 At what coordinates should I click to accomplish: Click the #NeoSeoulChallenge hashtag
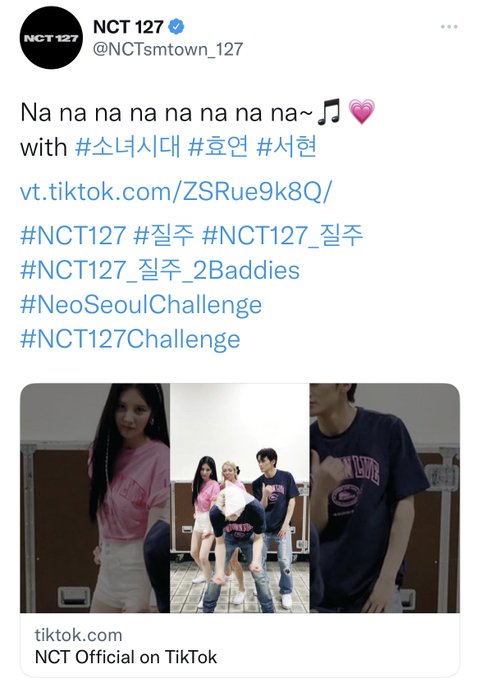coord(141,305)
